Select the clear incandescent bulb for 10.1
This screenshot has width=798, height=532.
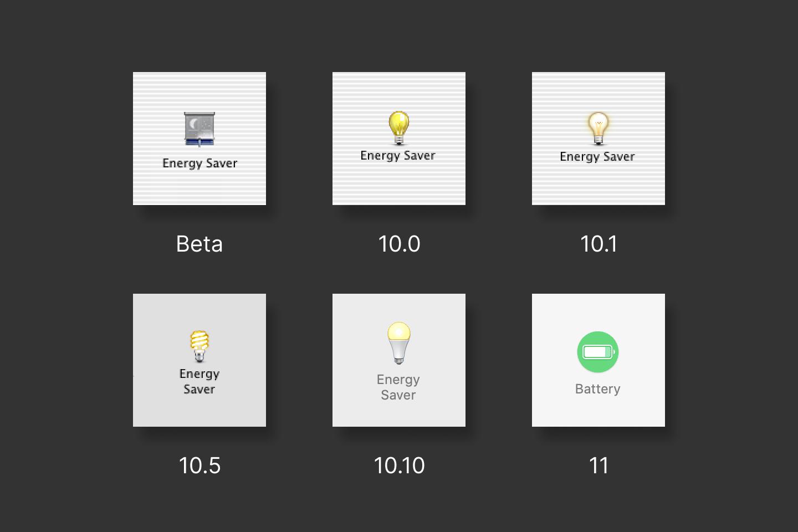[598, 128]
